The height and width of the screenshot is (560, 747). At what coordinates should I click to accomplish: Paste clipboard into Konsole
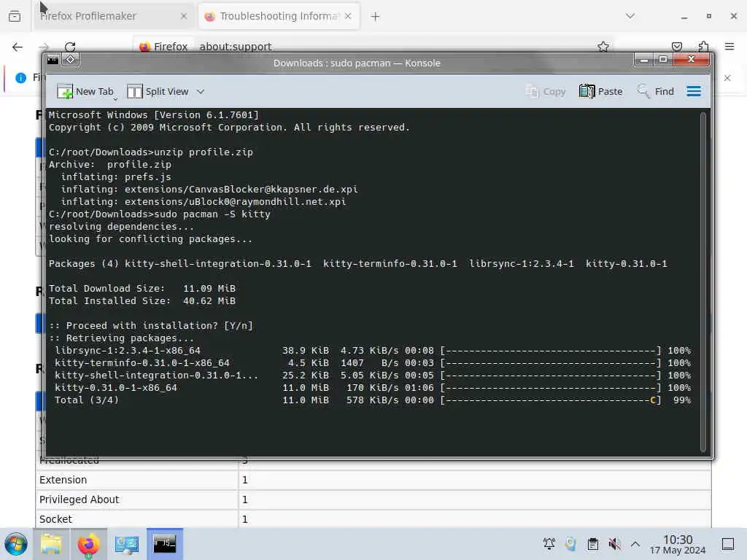tap(601, 91)
